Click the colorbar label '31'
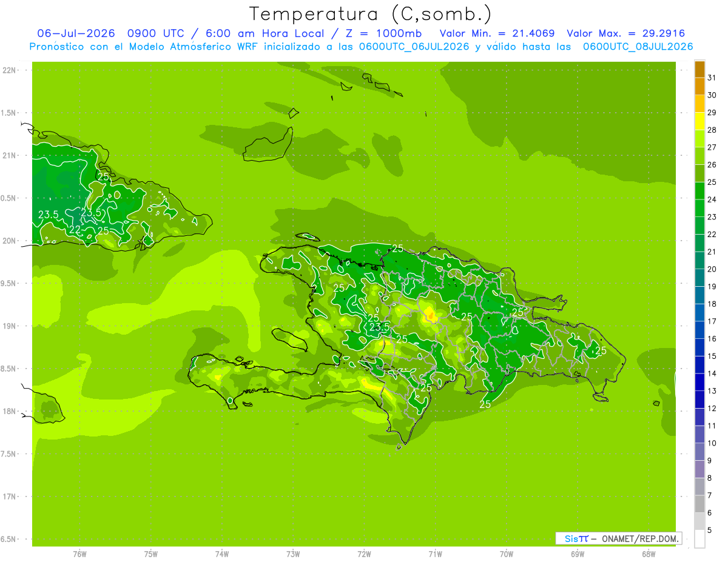Viewport: 728px width, 562px height. point(712,78)
